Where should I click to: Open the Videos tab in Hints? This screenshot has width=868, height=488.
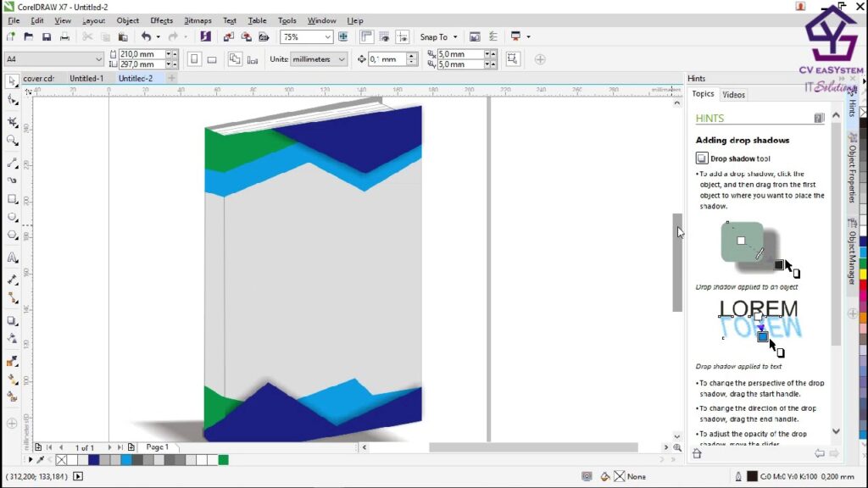click(733, 95)
